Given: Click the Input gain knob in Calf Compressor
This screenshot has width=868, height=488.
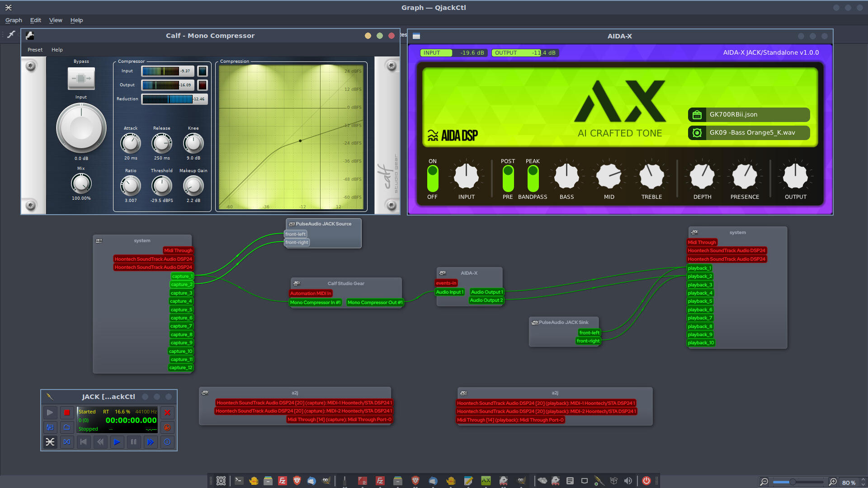Looking at the screenshot, I should pyautogui.click(x=81, y=128).
